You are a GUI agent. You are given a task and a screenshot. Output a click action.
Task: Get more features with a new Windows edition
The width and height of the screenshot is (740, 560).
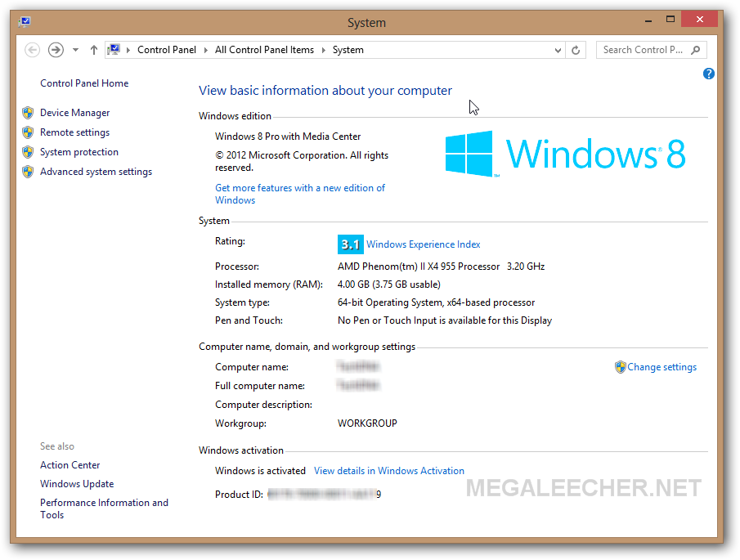300,194
